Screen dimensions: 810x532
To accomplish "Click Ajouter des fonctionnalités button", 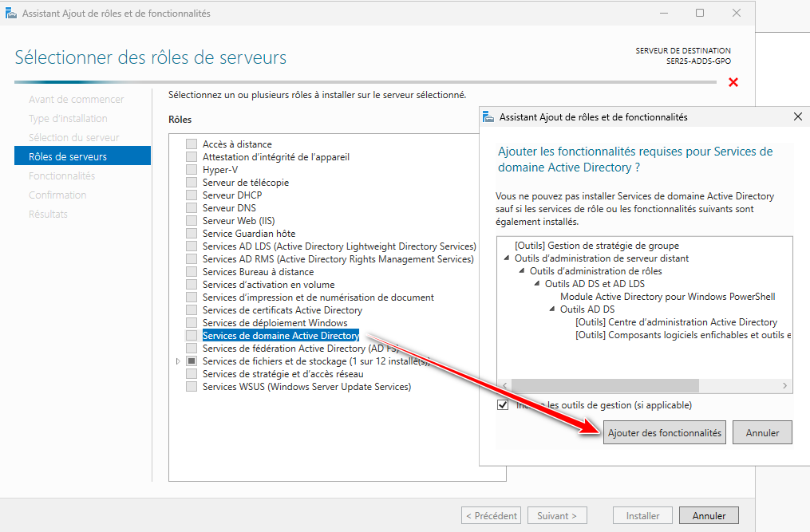I will [664, 433].
